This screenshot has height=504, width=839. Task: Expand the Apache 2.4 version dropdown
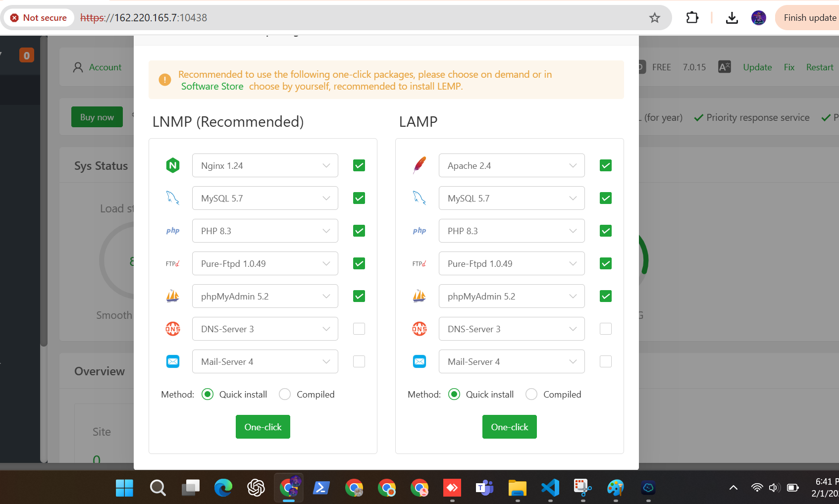[512, 165]
